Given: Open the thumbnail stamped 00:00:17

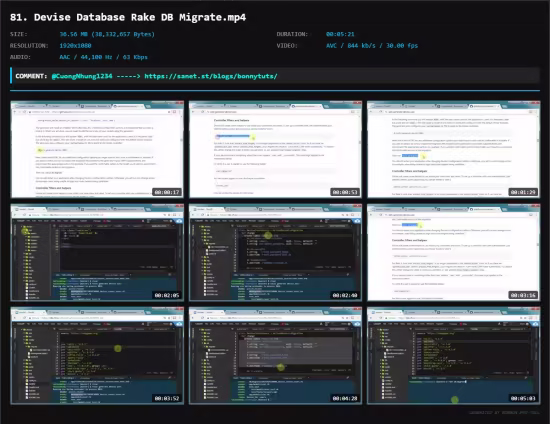Looking at the screenshot, I should click(x=97, y=149).
